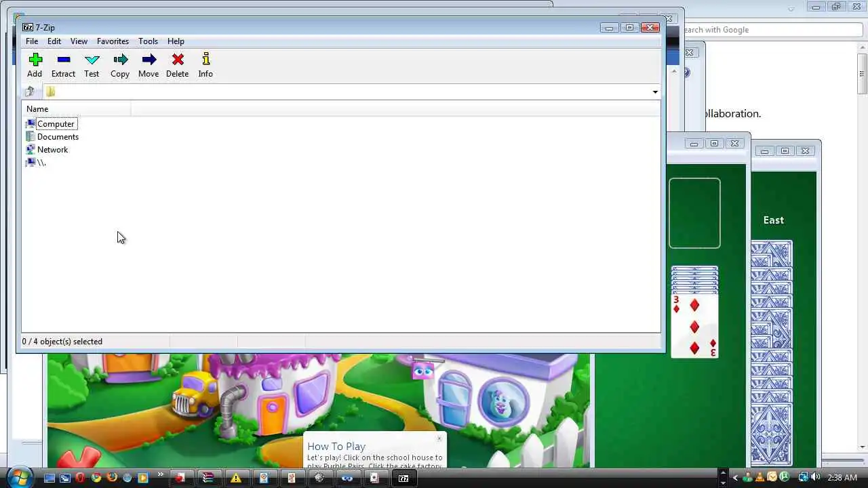Open the address bar path dropdown
Image resolution: width=868 pixels, height=488 pixels.
655,92
